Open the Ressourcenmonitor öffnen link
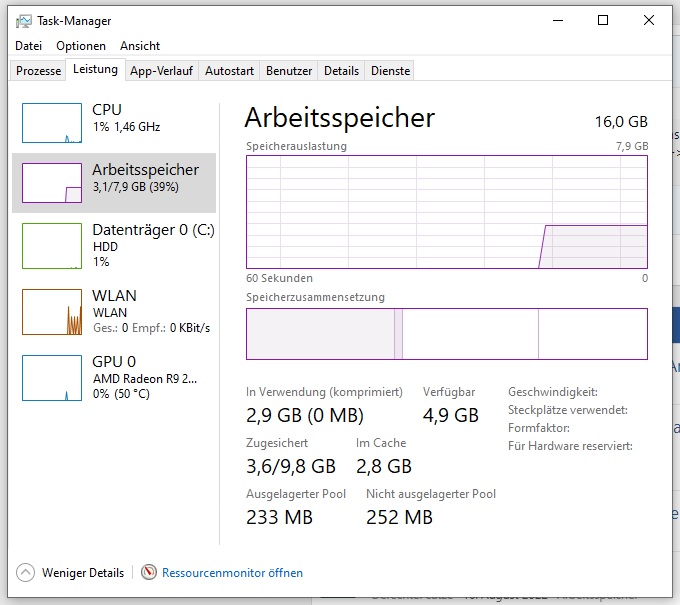680x605 pixels. click(x=232, y=572)
